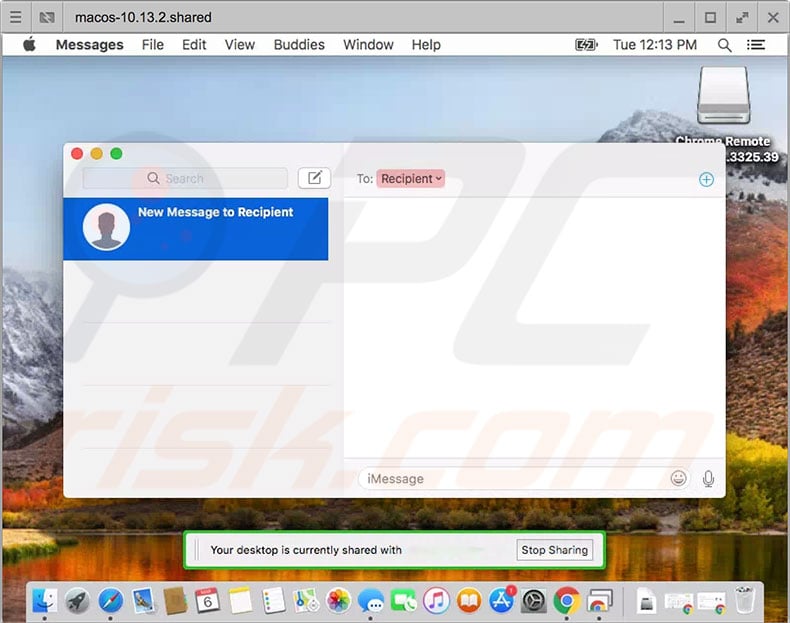Add a contact with the plus icon
The image size is (790, 623).
click(706, 179)
